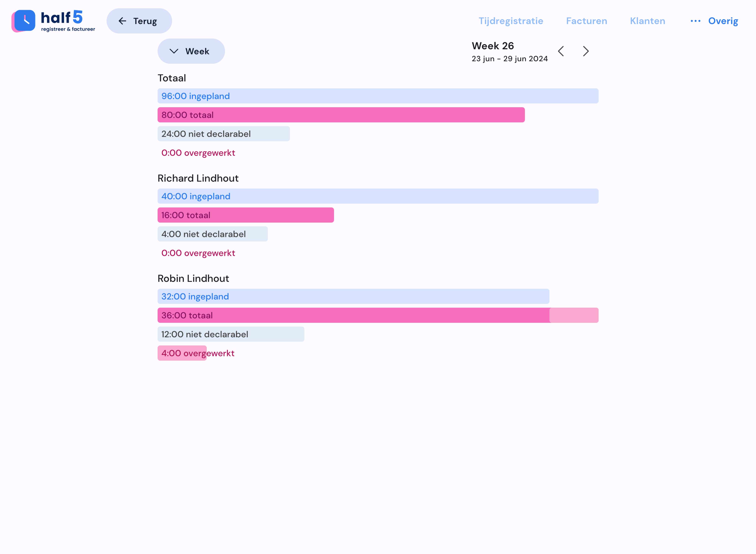756x554 pixels.
Task: Click the Totaal 80:00 totaal pink bar
Action: pos(341,115)
